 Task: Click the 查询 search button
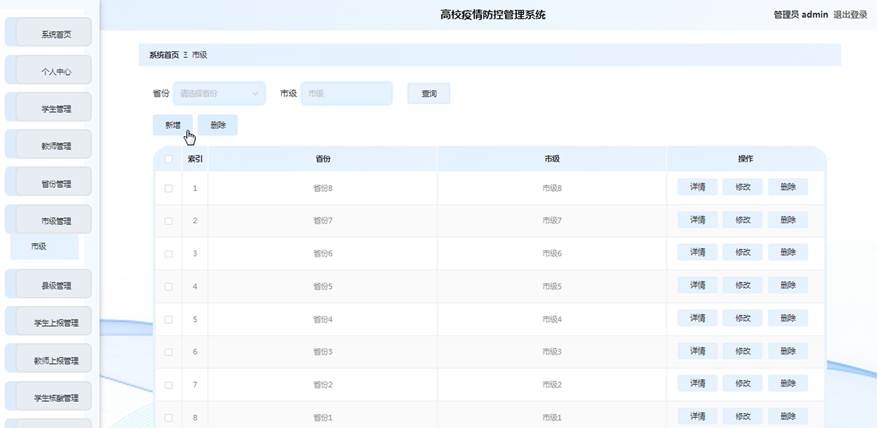[x=428, y=93]
